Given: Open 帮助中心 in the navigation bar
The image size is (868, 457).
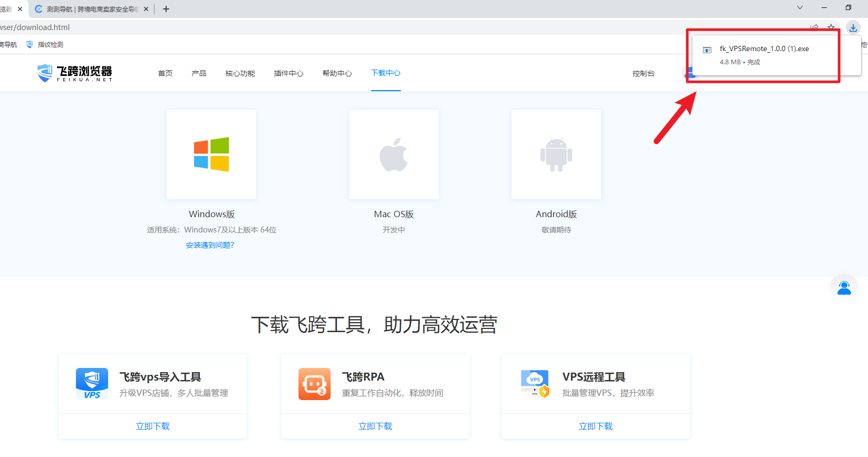Looking at the screenshot, I should pyautogui.click(x=337, y=73).
